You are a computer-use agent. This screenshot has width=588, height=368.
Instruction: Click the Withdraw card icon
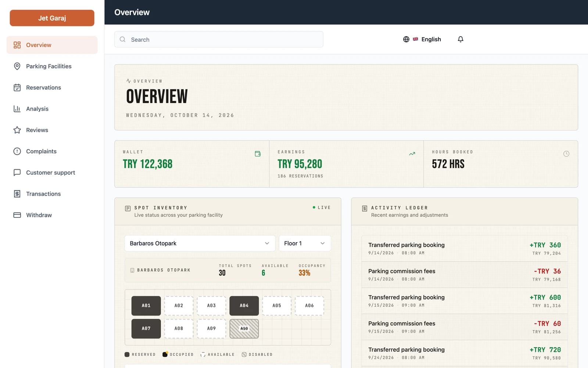coord(17,215)
